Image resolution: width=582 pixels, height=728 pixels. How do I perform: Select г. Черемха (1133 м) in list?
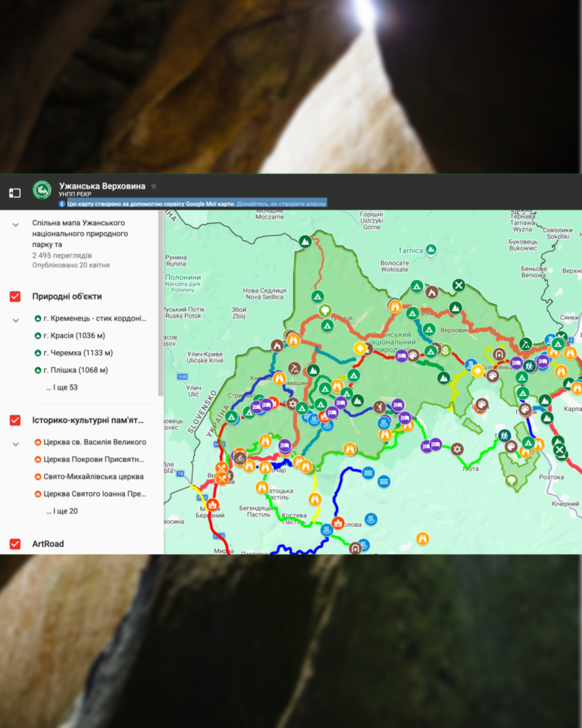tap(78, 353)
